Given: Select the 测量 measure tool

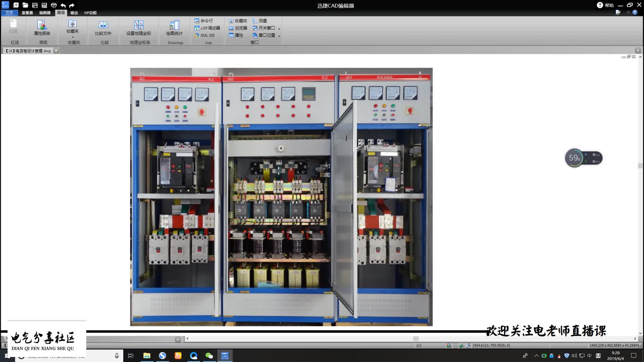Looking at the screenshot, I should click(x=260, y=21).
